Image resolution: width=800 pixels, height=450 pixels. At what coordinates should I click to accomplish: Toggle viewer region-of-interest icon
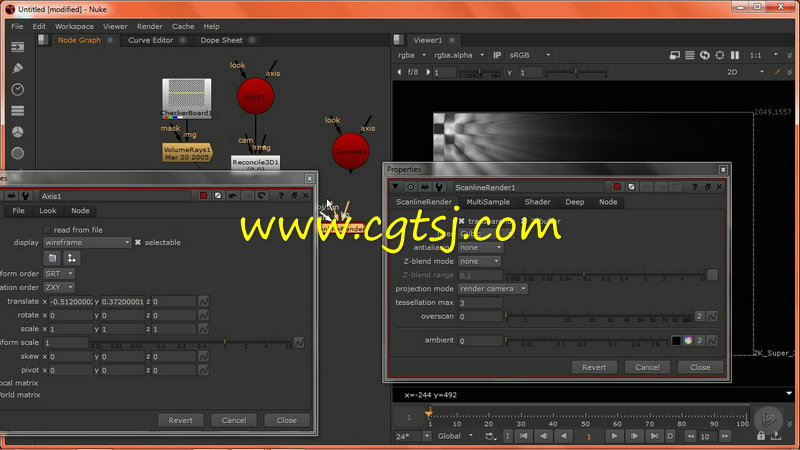719,55
